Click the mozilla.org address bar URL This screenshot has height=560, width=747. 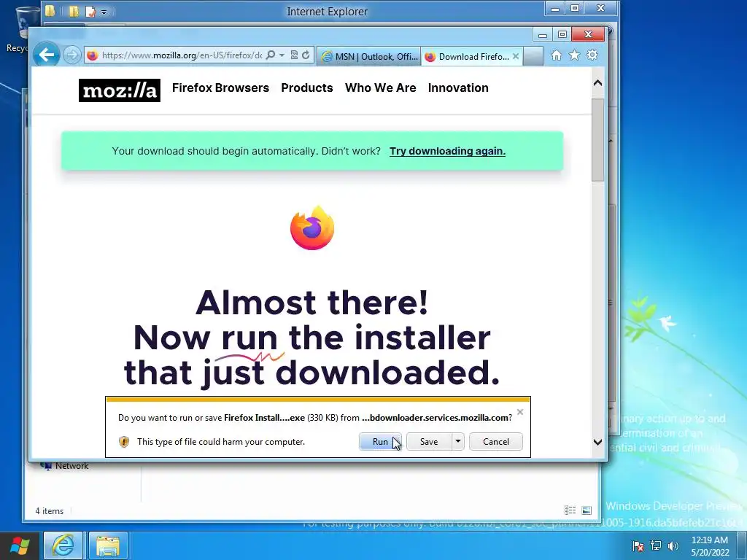point(182,55)
